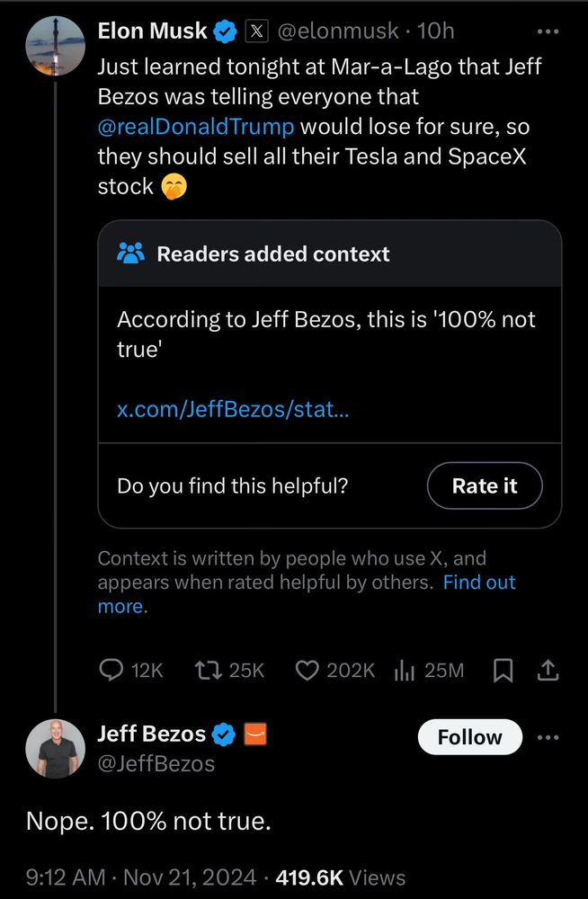Click the X affiliation badge icon

[x=254, y=31]
